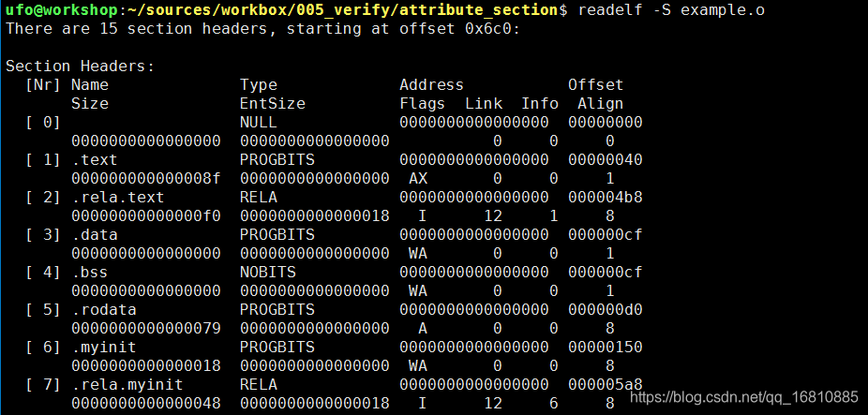This screenshot has width=868, height=415.
Task: Click the 'readelf -S example.o' command text
Action: 671,10
